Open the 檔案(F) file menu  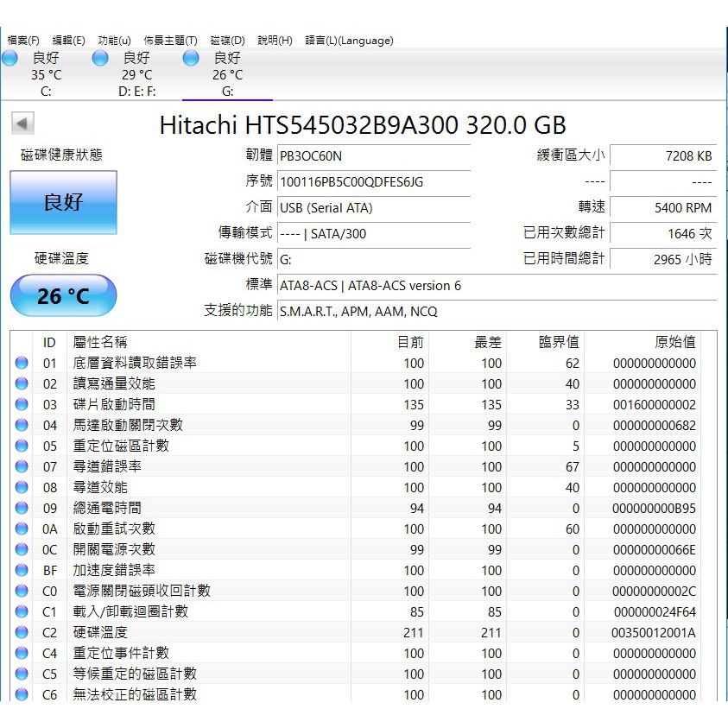click(x=23, y=41)
